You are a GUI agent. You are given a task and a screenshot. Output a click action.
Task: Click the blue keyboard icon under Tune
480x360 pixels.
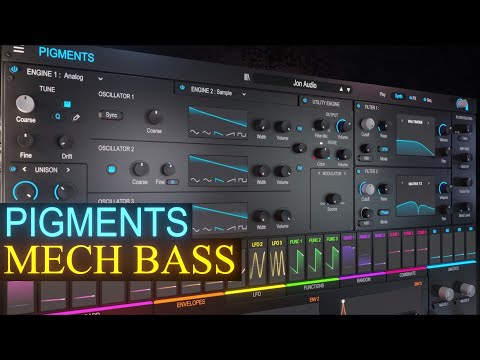67,104
